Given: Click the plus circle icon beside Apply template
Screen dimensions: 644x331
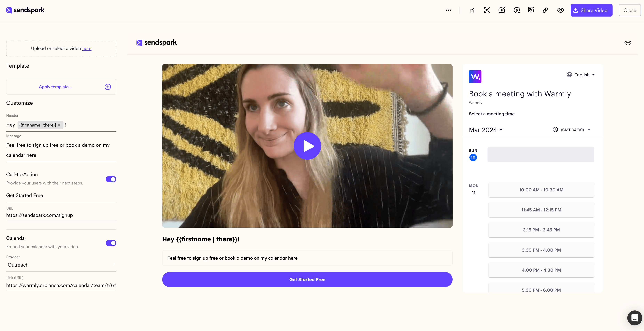Looking at the screenshot, I should click(x=108, y=87).
